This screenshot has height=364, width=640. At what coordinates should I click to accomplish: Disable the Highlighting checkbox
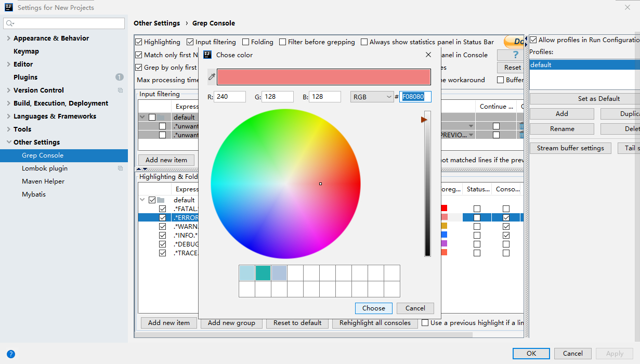[x=139, y=42]
